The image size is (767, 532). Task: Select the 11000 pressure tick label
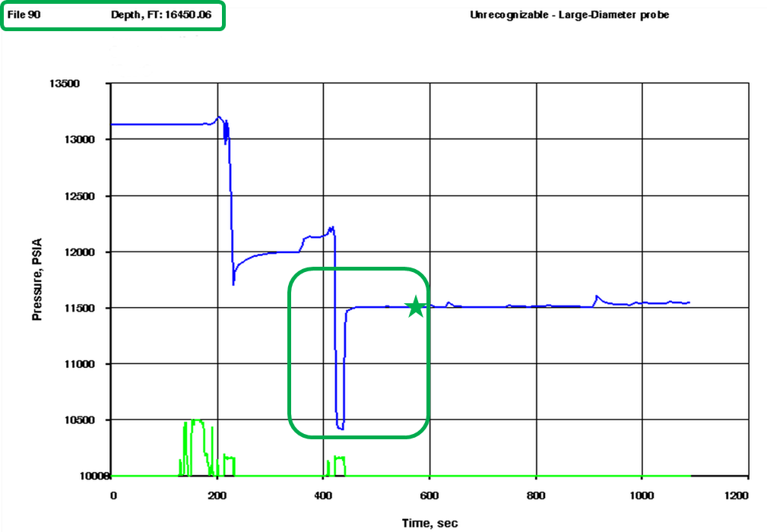[79, 364]
